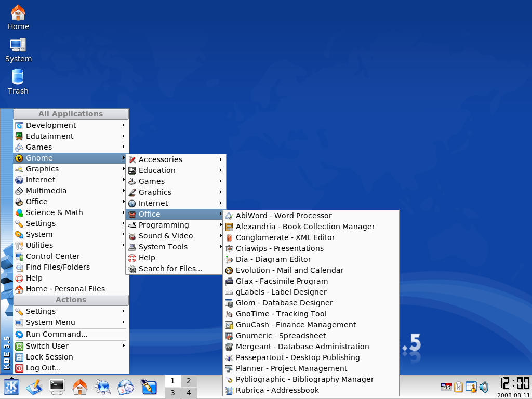Open the Klipper clipboard tray icon
This screenshot has width=532, height=399.
pyautogui.click(x=459, y=387)
